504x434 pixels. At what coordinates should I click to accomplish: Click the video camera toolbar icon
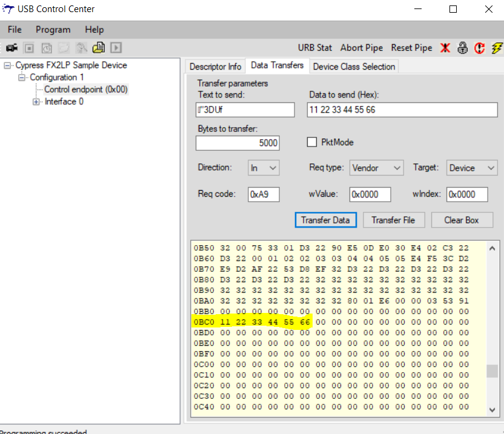(12, 48)
